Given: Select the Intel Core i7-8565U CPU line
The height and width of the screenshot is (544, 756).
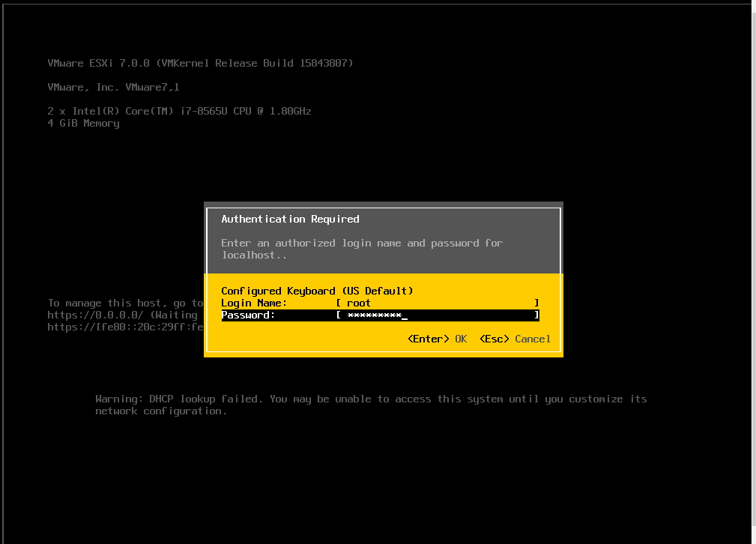Looking at the screenshot, I should [x=179, y=111].
